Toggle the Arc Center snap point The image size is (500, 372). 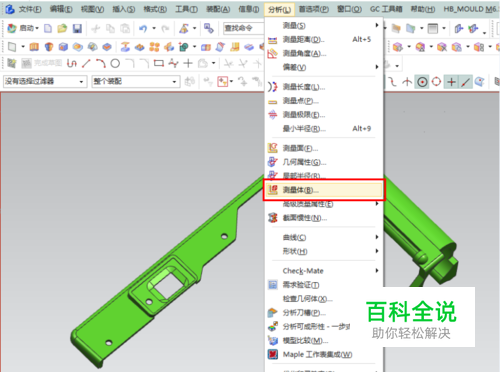tap(422, 82)
